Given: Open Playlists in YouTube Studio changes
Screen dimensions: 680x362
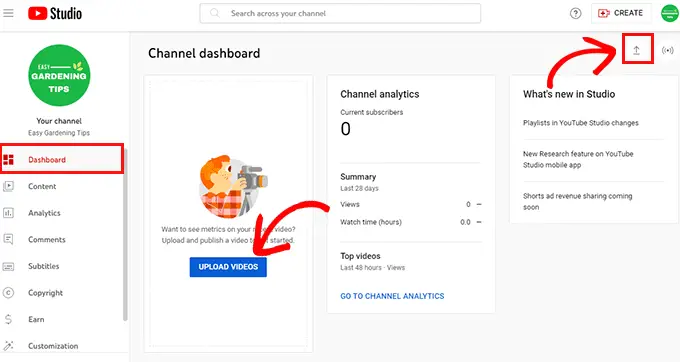Looking at the screenshot, I should [x=581, y=123].
